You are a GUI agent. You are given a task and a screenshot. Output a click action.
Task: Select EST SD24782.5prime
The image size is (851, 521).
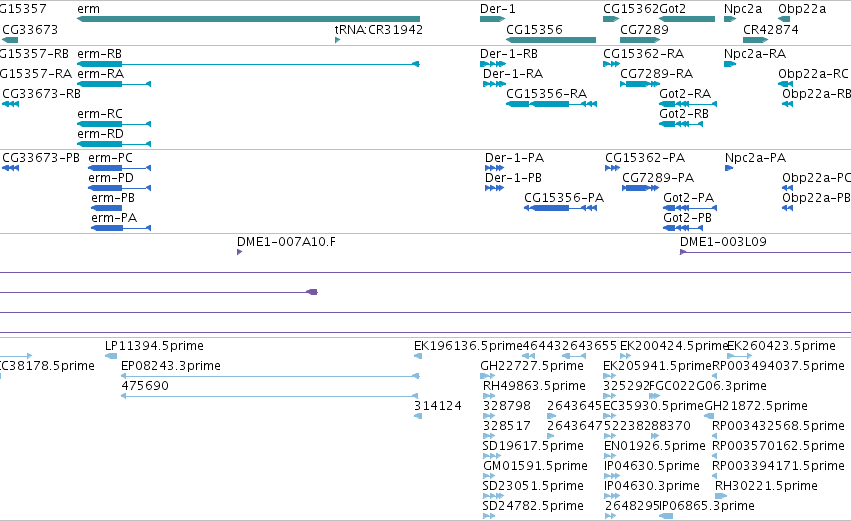pos(488,516)
